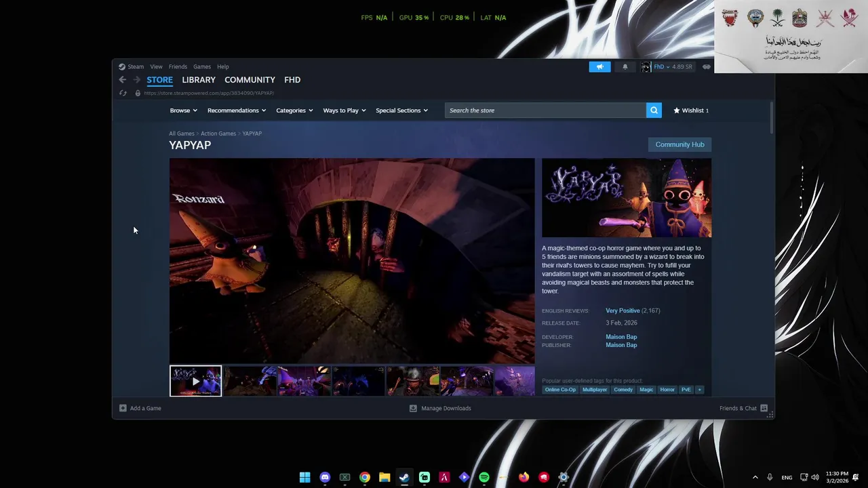Image resolution: width=868 pixels, height=488 pixels.
Task: Open File Explorer from the taskbar
Action: (x=384, y=477)
